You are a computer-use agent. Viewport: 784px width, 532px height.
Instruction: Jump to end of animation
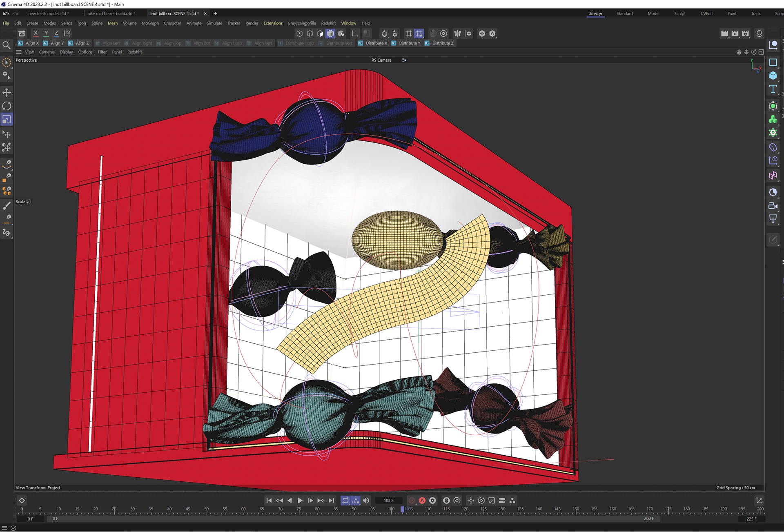click(331, 501)
